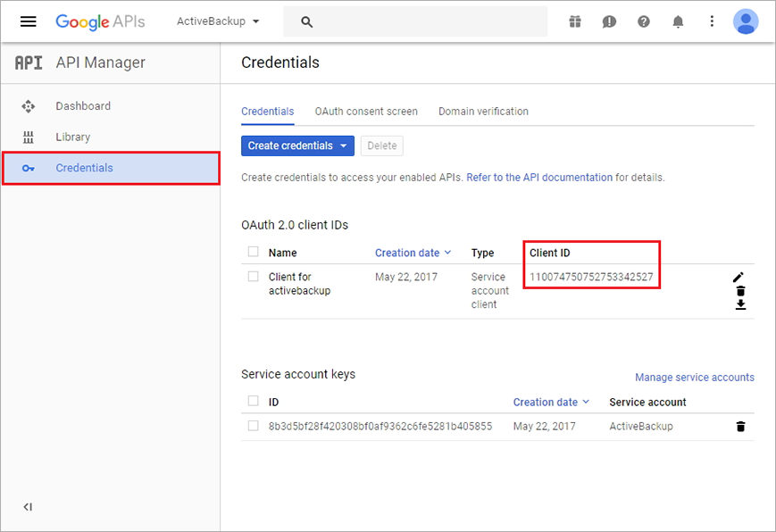776x532 pixels.
Task: Collapse the left navigation panel
Action: (x=28, y=507)
